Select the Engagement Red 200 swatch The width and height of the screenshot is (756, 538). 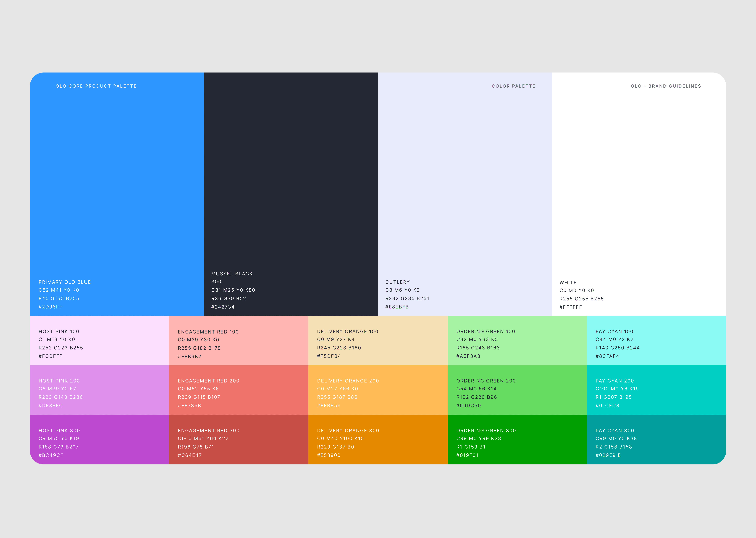pos(239,390)
